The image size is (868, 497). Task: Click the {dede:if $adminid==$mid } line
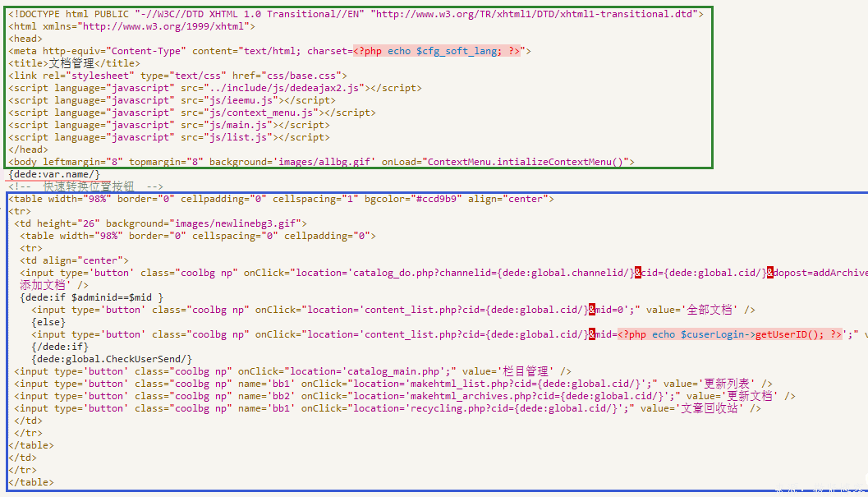[92, 297]
